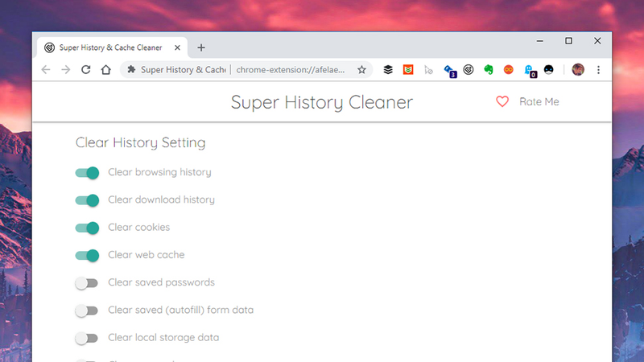644x362 pixels.
Task: Bookmark this page with the star icon
Action: point(361,70)
